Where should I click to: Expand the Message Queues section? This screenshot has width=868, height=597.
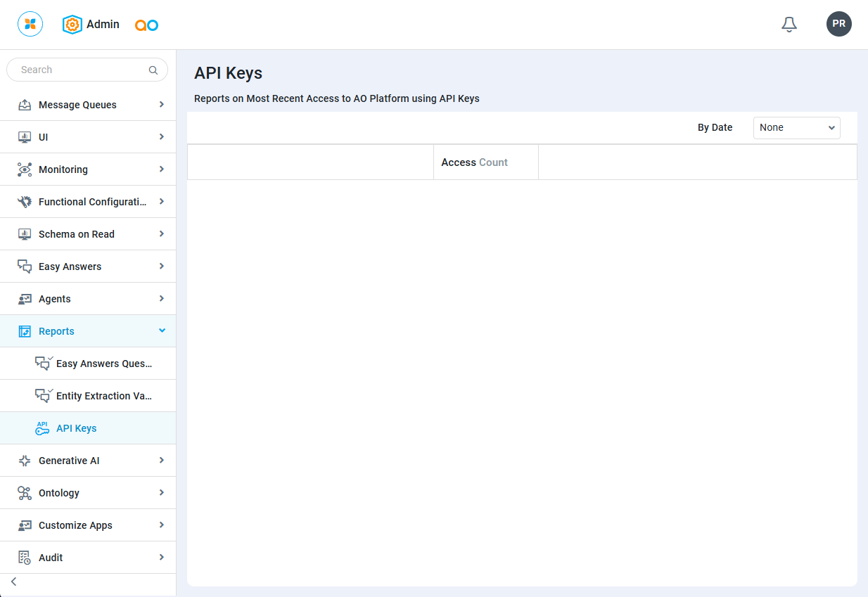[162, 105]
